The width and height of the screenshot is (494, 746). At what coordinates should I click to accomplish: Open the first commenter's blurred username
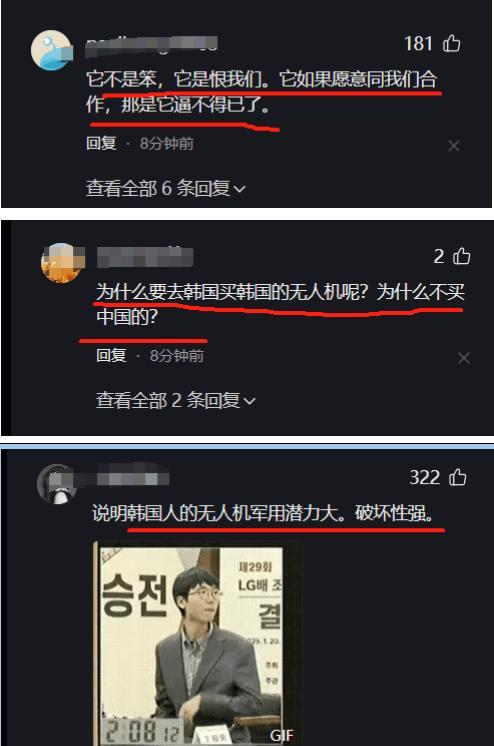tap(151, 46)
